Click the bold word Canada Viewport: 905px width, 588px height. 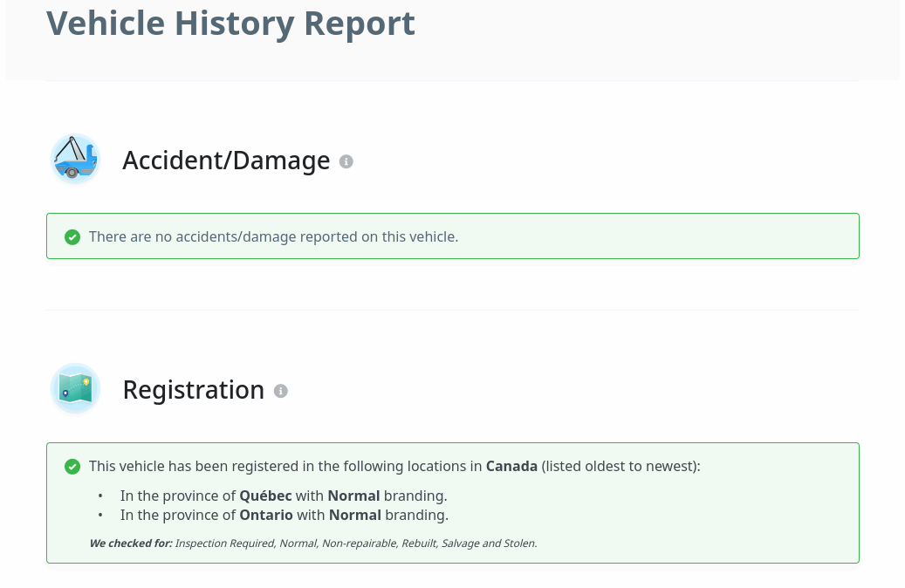[511, 466]
